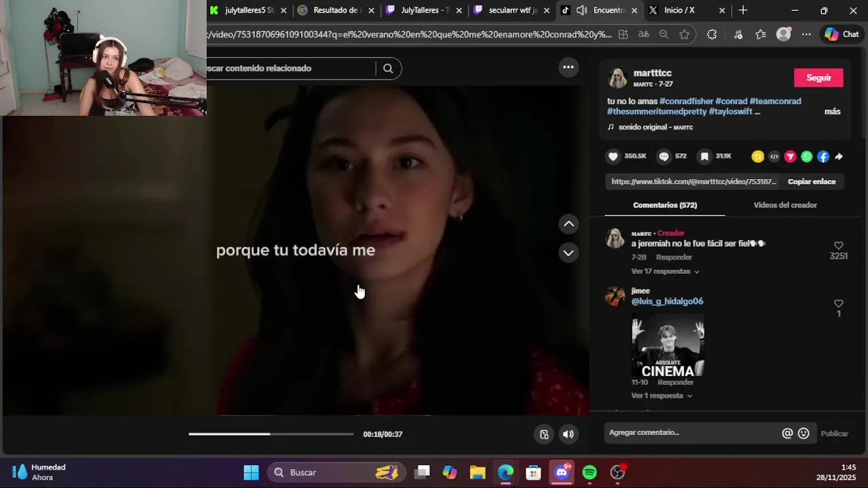Open Edge settings and more menu
This screenshot has height=488, width=868.
coord(806,35)
